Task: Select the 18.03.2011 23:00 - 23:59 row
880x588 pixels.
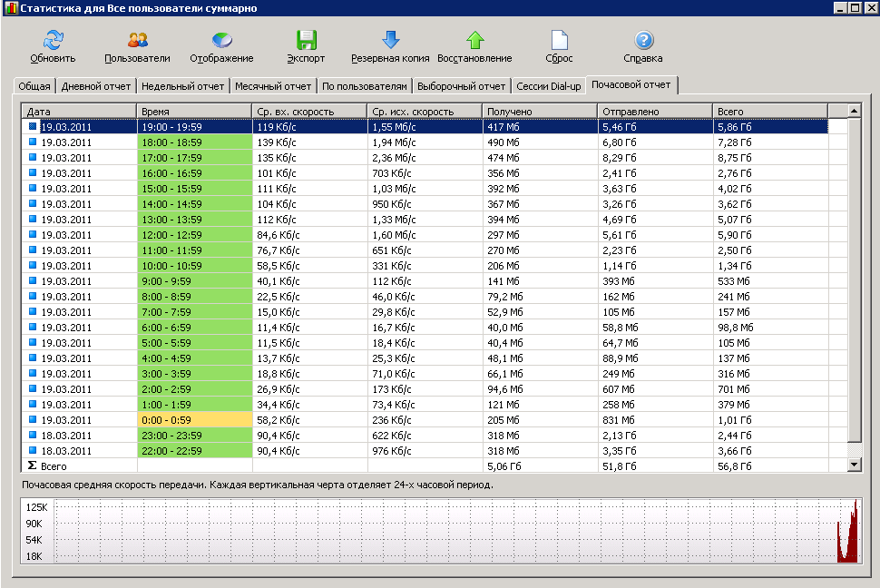Action: (194, 436)
